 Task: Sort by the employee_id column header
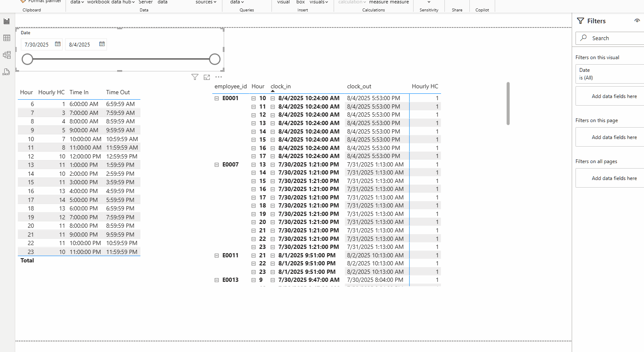point(230,86)
